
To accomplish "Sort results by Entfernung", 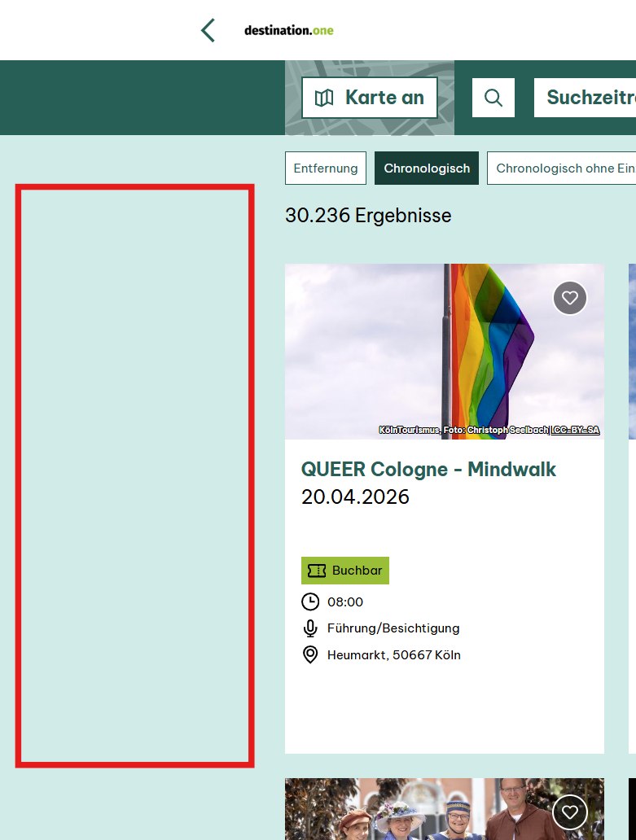I will point(326,168).
